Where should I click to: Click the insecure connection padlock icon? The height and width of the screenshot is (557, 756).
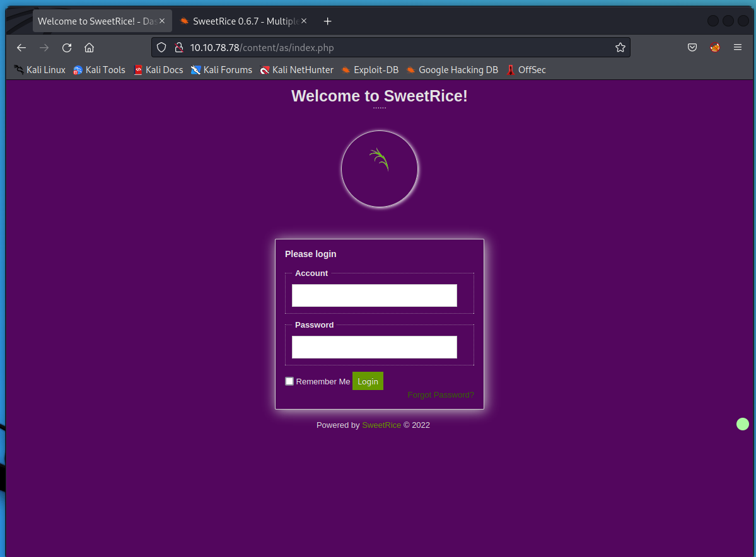tap(178, 48)
